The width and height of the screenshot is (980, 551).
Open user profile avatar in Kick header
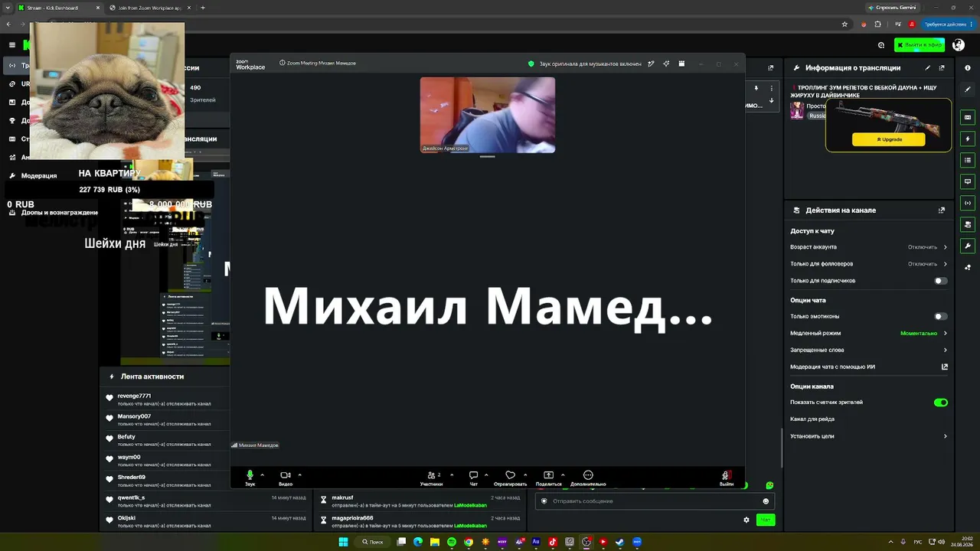(959, 45)
